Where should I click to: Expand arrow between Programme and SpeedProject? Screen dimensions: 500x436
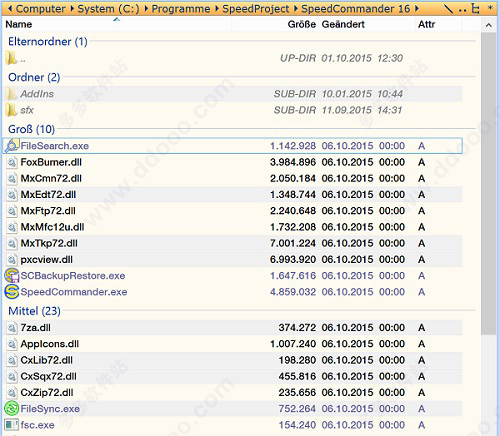pyautogui.click(x=217, y=8)
